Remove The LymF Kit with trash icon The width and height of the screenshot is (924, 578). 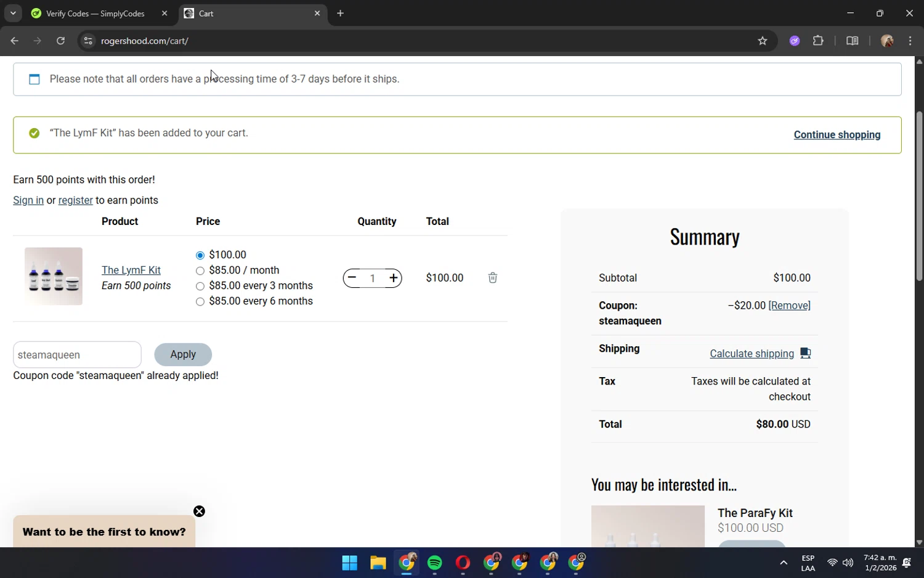click(x=493, y=278)
